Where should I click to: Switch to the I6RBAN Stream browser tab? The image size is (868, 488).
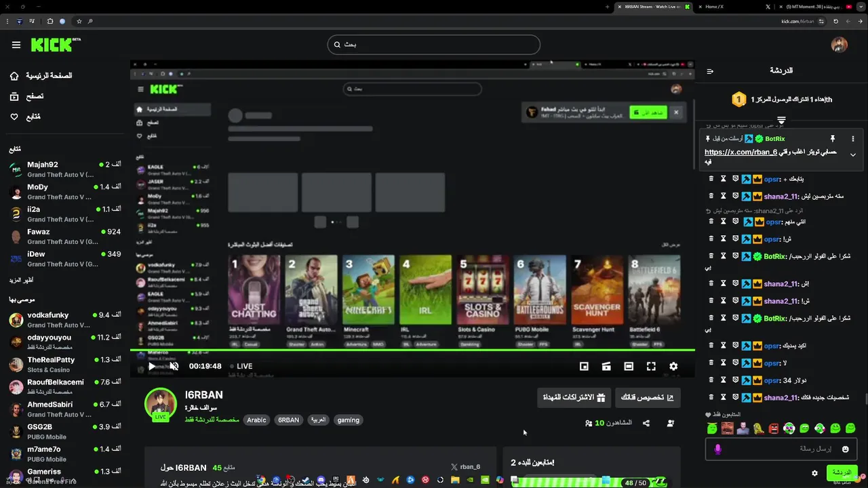tap(653, 6)
